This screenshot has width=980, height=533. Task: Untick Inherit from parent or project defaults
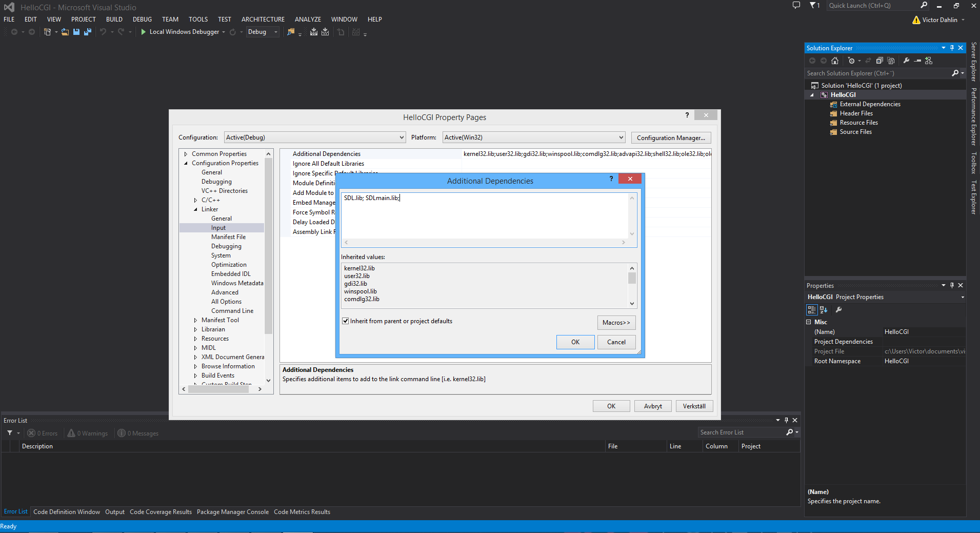pos(346,321)
